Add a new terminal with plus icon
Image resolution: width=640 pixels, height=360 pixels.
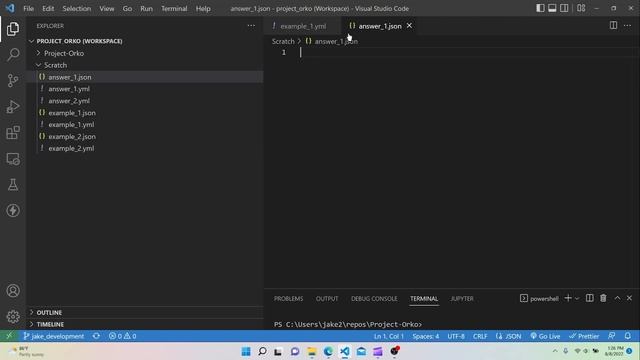[568, 298]
